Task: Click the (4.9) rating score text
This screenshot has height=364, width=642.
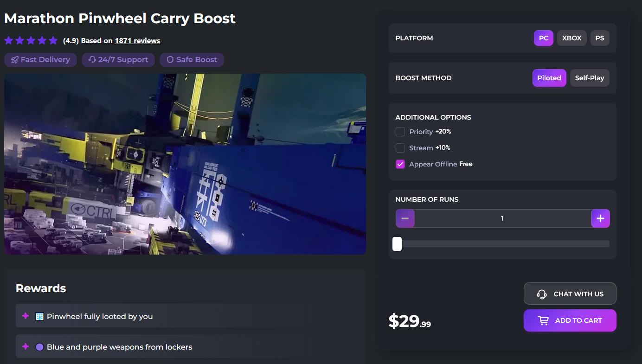Action: point(71,41)
